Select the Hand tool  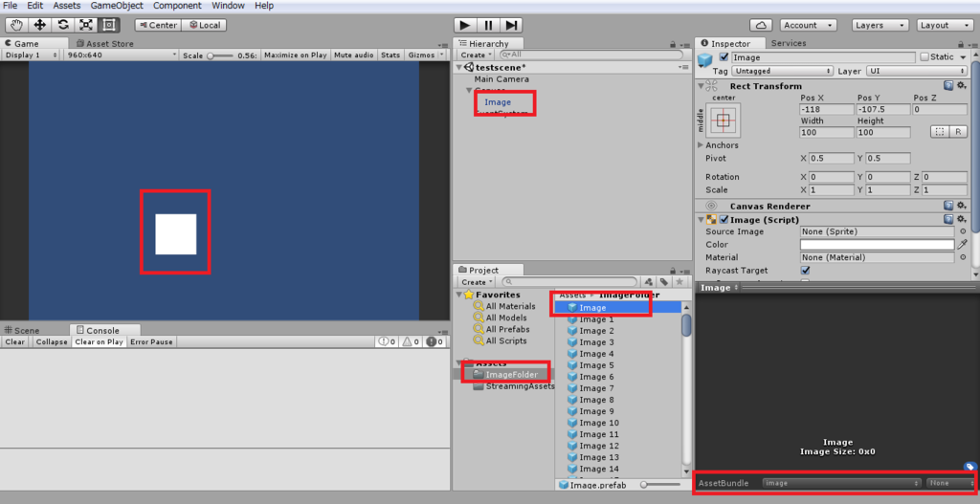[x=16, y=25]
